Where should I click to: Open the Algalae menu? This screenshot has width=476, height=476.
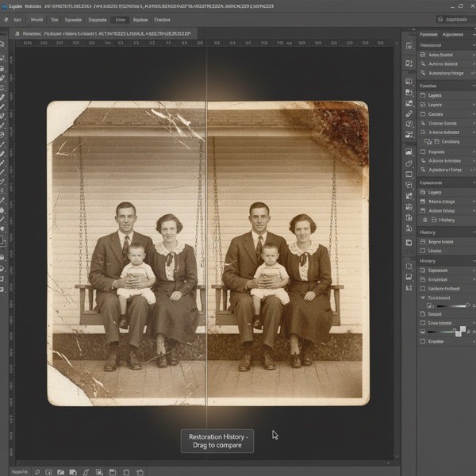[x=140, y=20]
